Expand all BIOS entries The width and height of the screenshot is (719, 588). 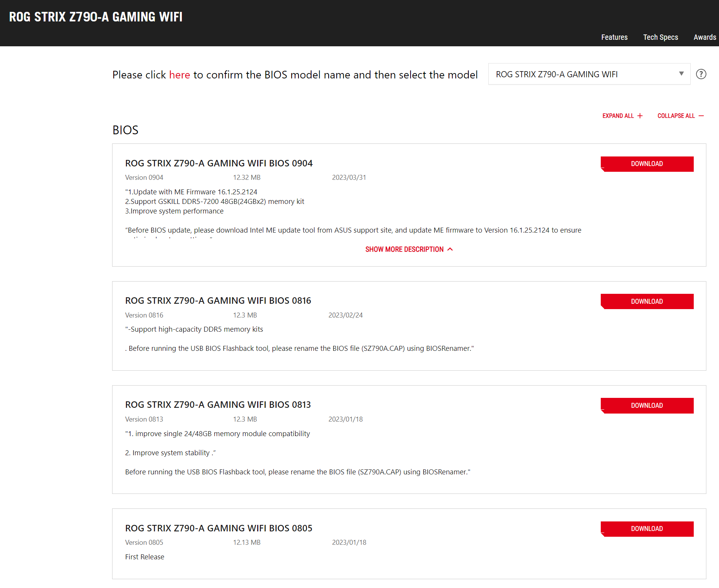coord(623,116)
